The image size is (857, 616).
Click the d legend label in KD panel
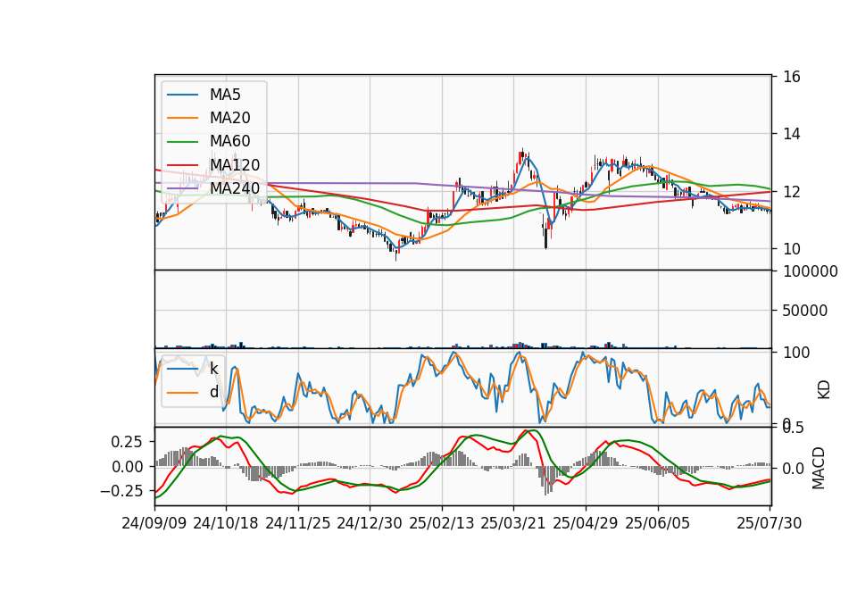(x=213, y=393)
